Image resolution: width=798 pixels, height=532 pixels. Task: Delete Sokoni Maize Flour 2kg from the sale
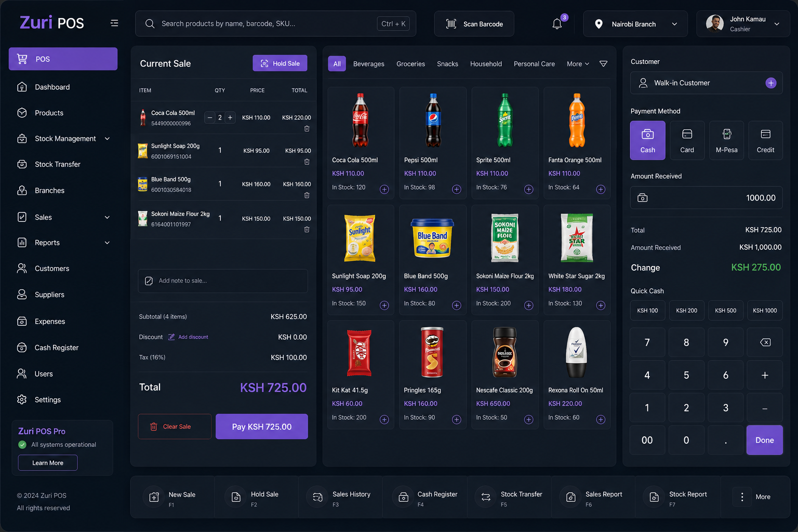coord(307,229)
